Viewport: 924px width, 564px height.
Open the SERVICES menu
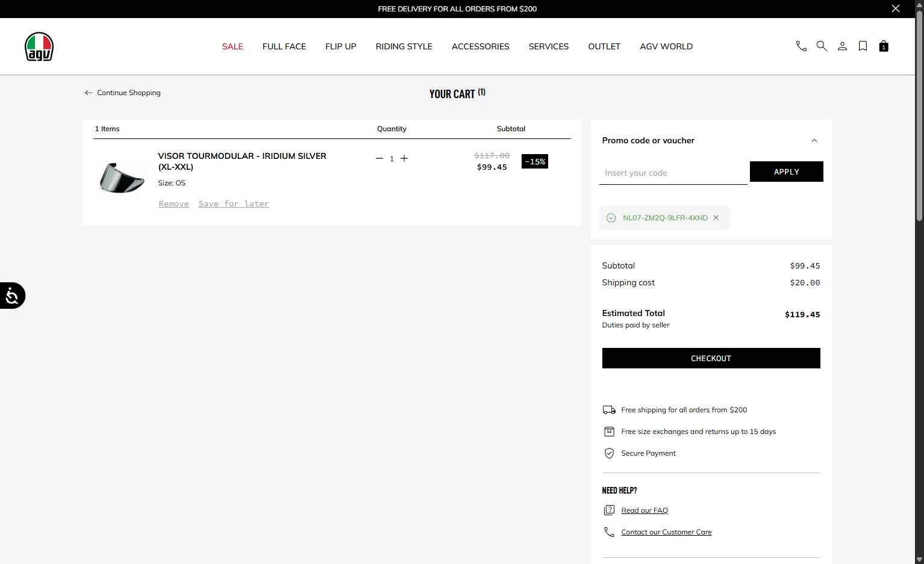click(549, 46)
